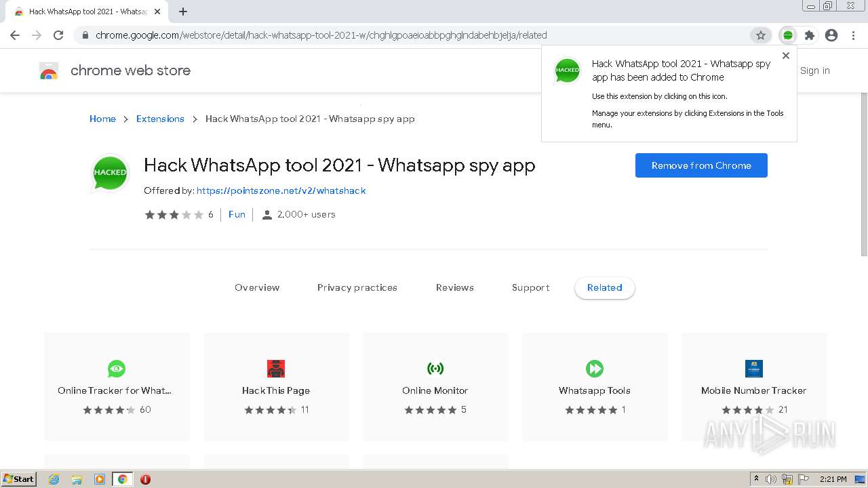The image size is (868, 488).
Task: Click the HACKED icon in the notification popup
Action: [x=567, y=70]
